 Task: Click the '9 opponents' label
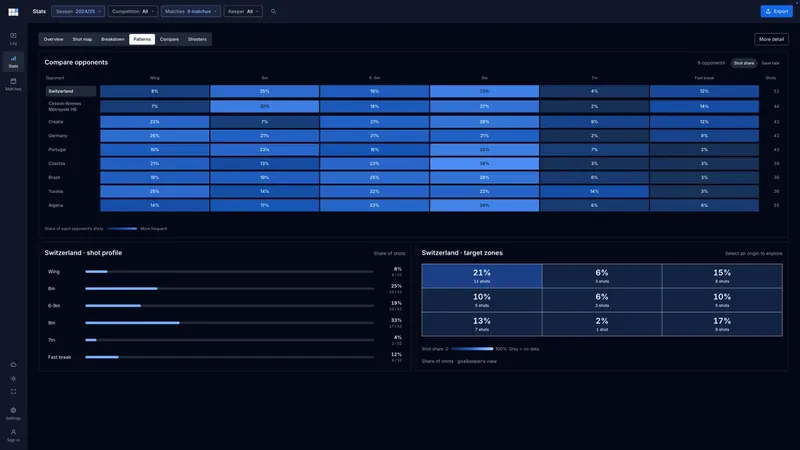pos(711,63)
